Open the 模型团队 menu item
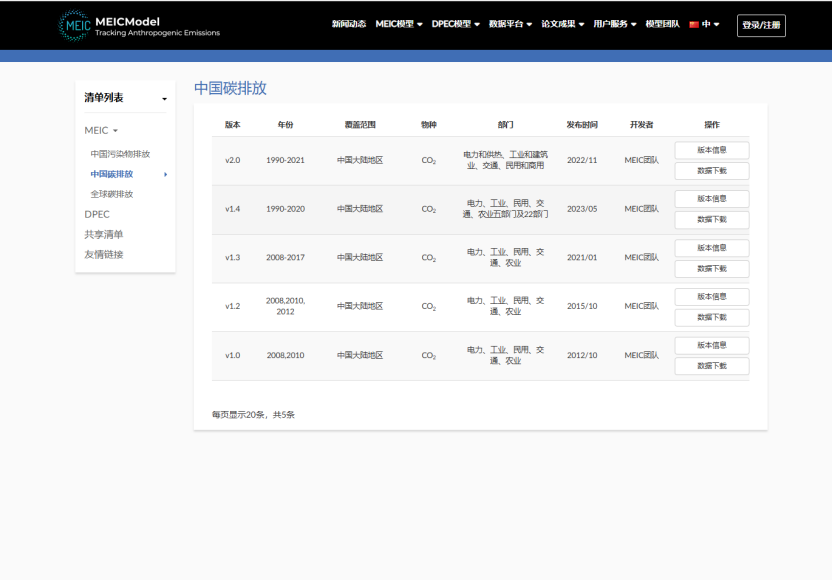832x580 pixels. coord(662,25)
